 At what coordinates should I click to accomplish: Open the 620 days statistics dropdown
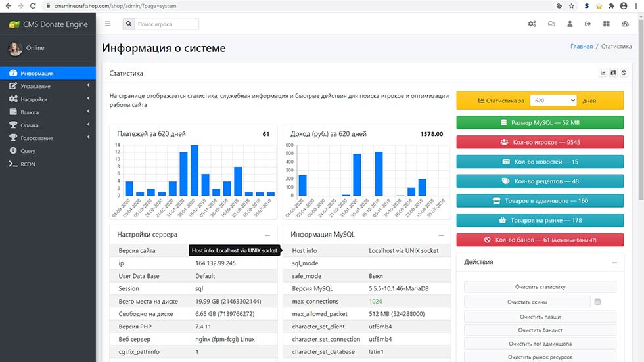pos(553,101)
